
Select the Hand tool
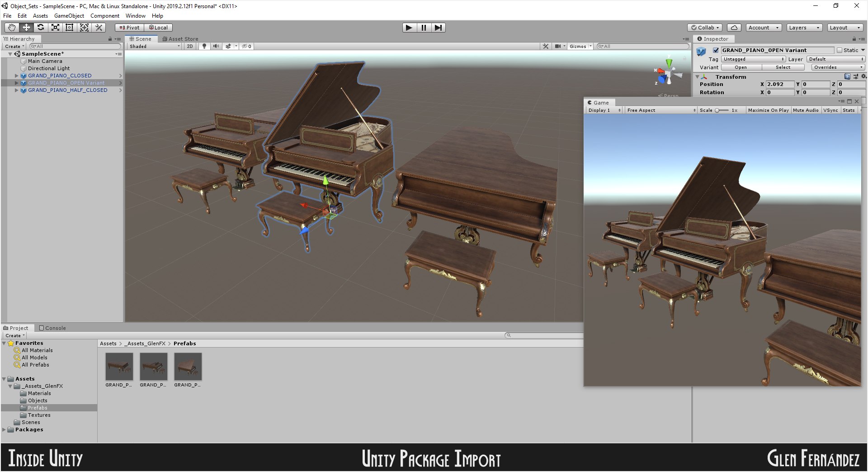tap(12, 28)
